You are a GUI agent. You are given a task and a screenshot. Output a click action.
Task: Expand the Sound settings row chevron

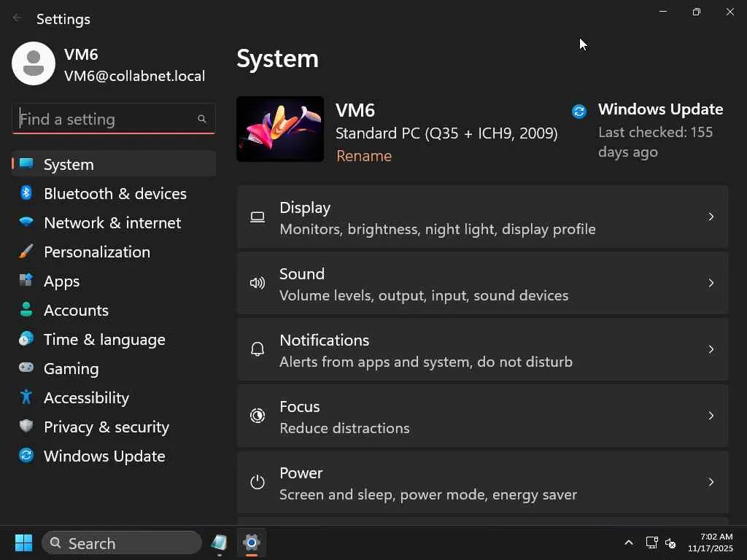pos(711,283)
